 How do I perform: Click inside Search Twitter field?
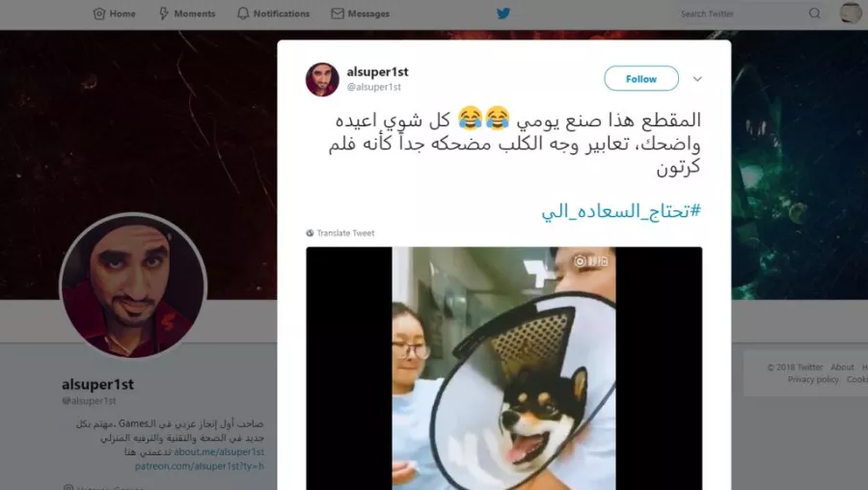tap(742, 14)
